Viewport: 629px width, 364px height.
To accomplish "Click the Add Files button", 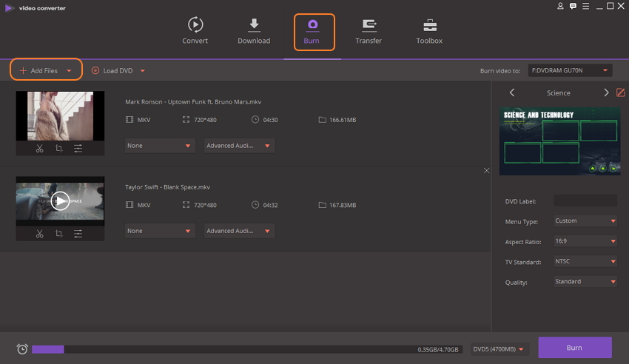I will tap(44, 70).
